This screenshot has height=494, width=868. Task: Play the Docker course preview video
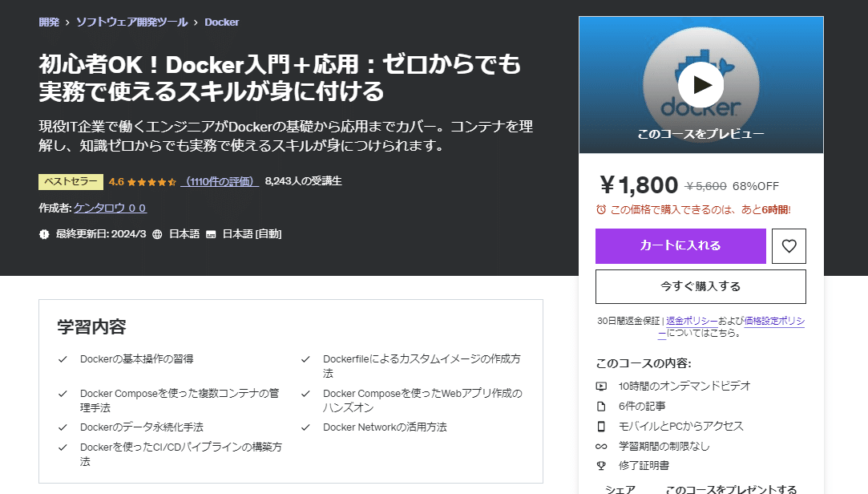coord(700,85)
